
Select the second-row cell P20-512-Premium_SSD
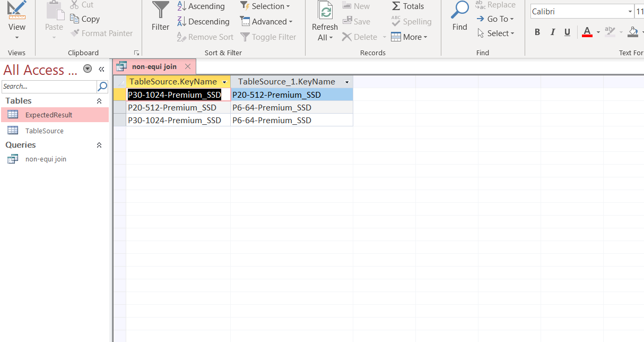coord(178,107)
